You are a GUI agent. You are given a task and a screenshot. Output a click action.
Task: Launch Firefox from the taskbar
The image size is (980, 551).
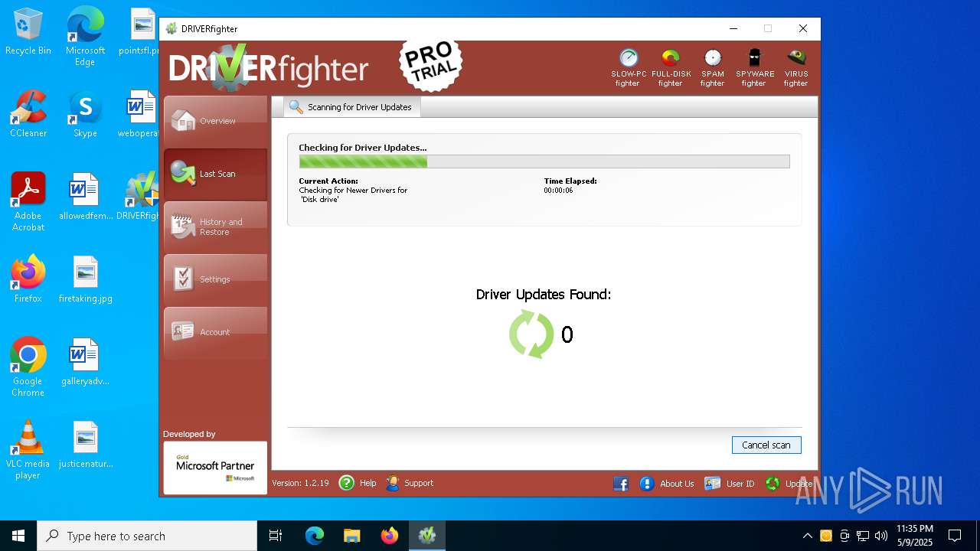tap(390, 536)
